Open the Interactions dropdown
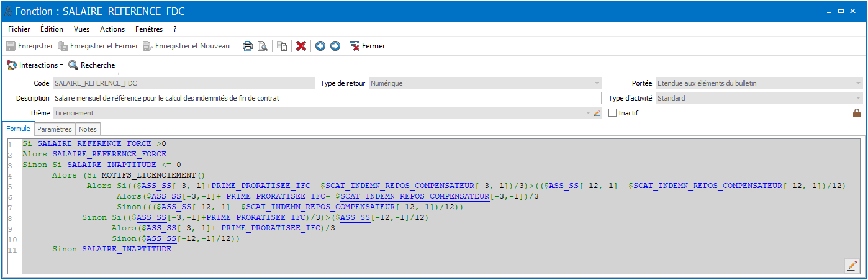Image resolution: width=868 pixels, height=280 pixels. pos(35,65)
